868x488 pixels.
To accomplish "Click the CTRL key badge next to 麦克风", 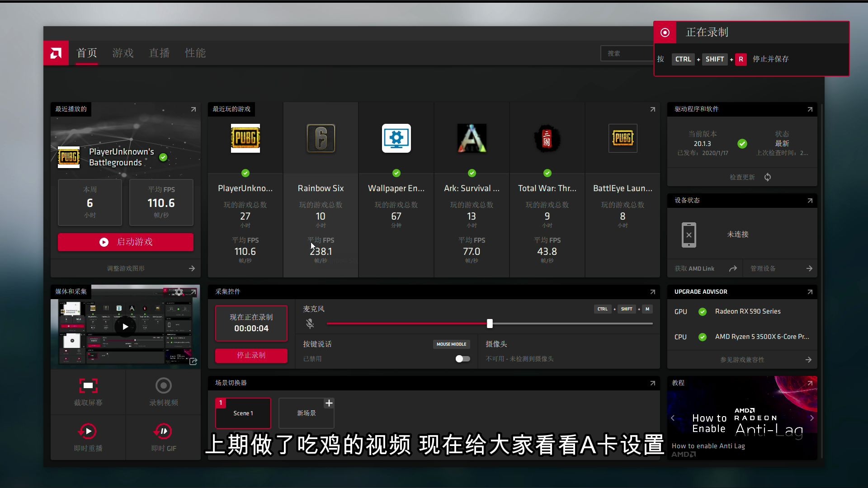I will (603, 309).
